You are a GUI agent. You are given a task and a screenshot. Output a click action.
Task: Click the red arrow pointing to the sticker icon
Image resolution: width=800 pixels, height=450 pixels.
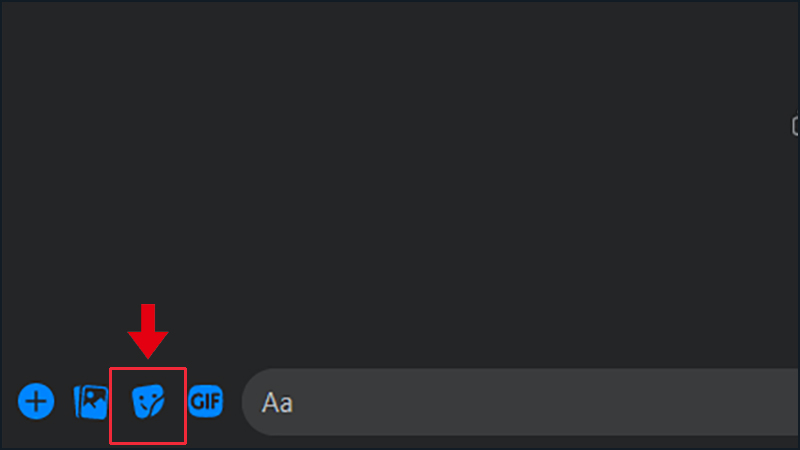point(148,332)
